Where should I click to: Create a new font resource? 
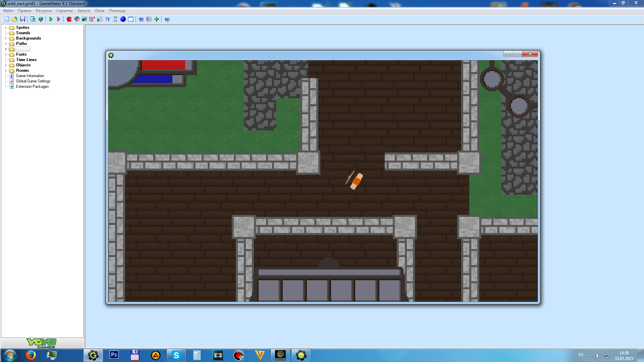108,19
